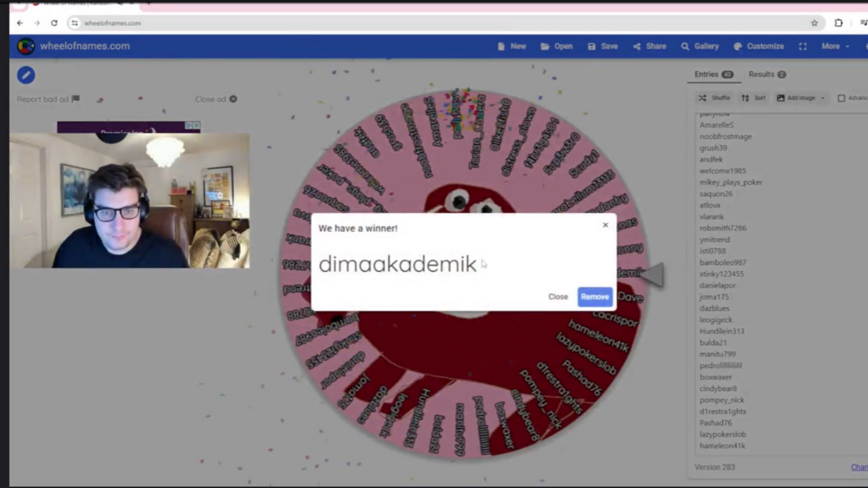Click the AdChoices icon on the ad
This screenshot has height=488, width=868.
[188, 126]
